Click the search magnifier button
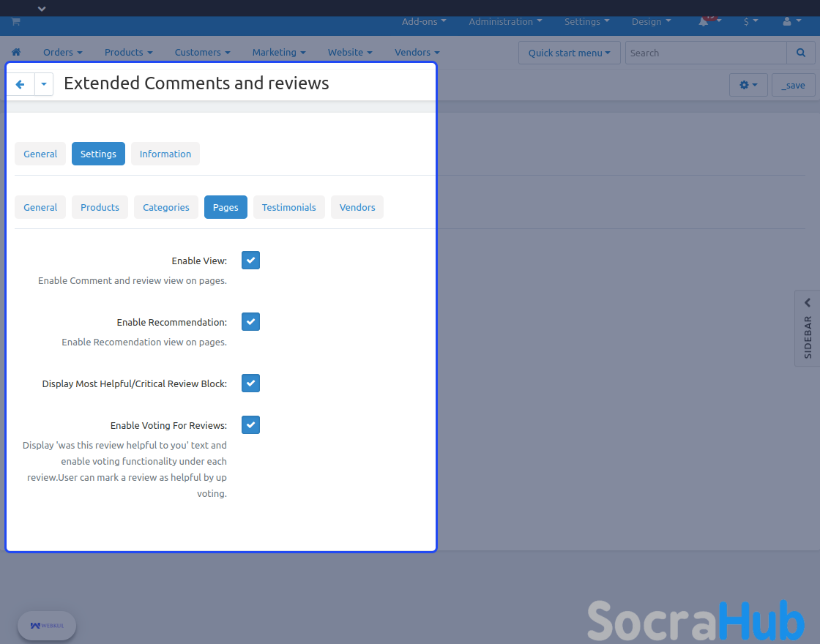Image resolution: width=820 pixels, height=644 pixels. [x=801, y=53]
